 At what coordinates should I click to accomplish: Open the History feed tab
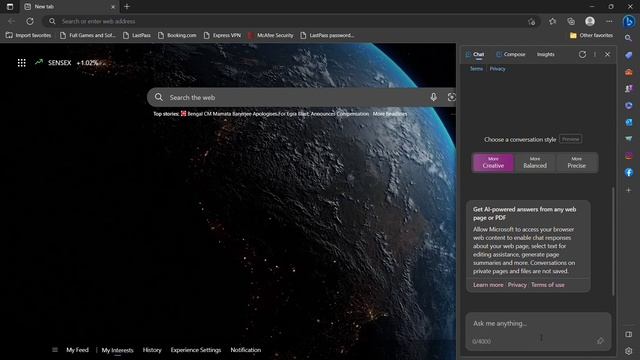point(152,350)
